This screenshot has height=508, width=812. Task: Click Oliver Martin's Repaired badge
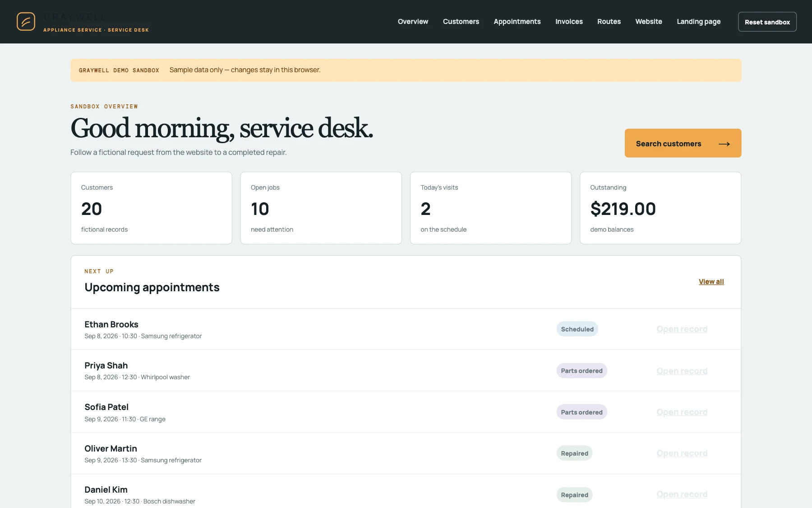[x=574, y=453]
